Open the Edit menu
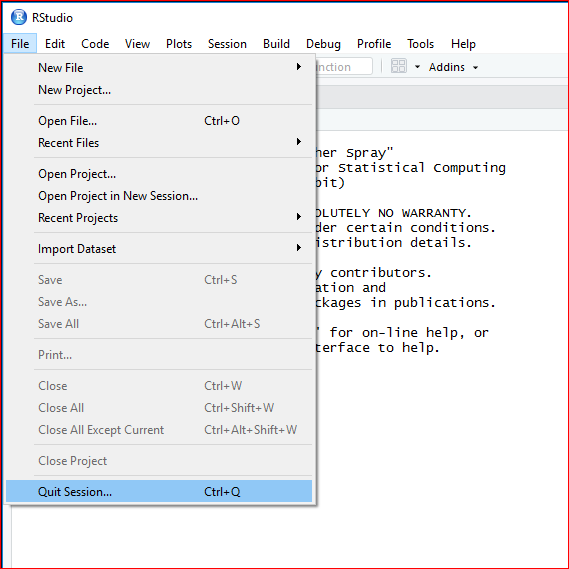This screenshot has height=569, width=569. (55, 44)
